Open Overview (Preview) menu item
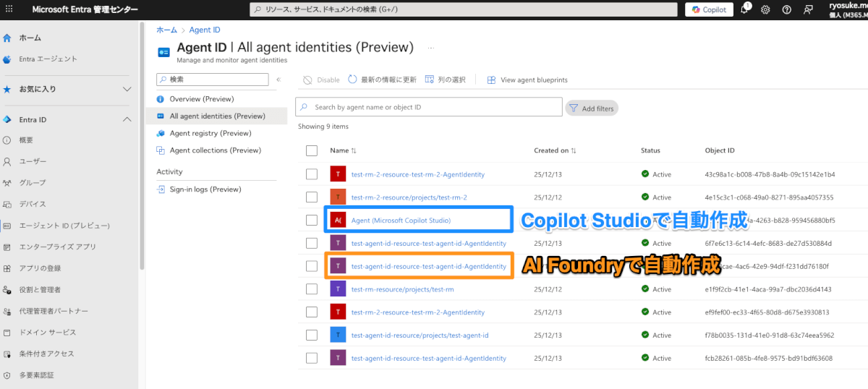868x389 pixels. (201, 98)
